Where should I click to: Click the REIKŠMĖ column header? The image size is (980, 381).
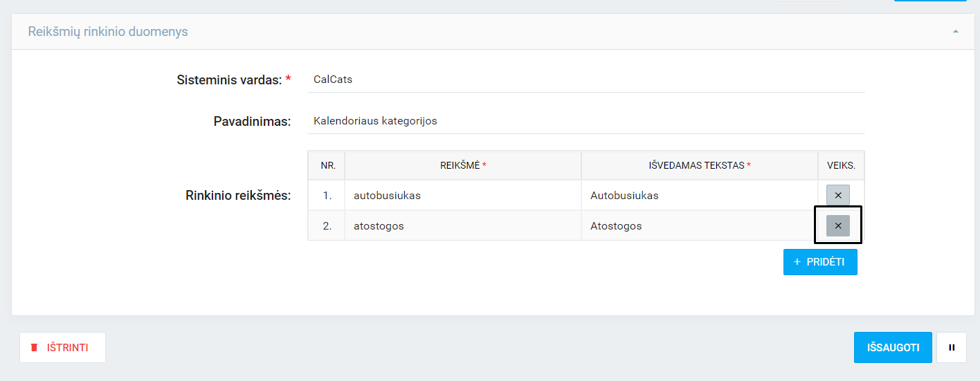pos(463,166)
